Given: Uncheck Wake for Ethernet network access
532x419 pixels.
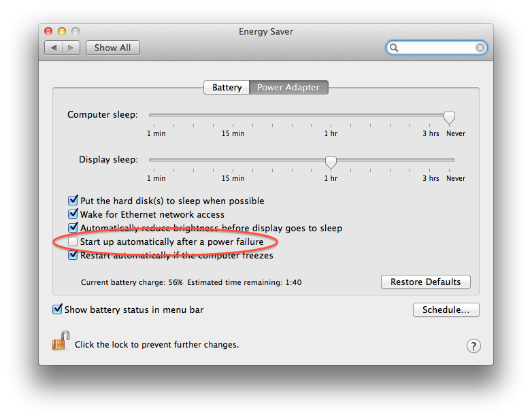Looking at the screenshot, I should pyautogui.click(x=73, y=214).
